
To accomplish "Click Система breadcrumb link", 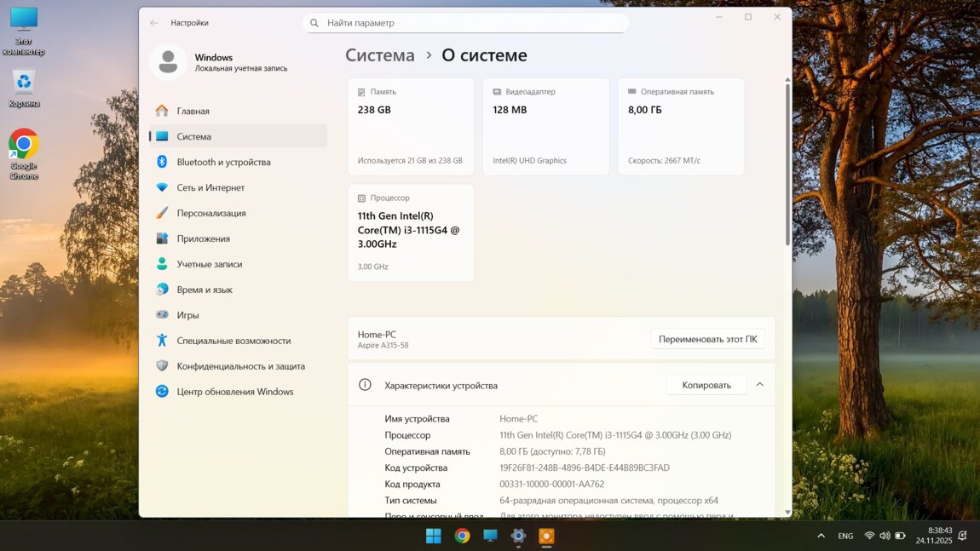I will [x=380, y=55].
